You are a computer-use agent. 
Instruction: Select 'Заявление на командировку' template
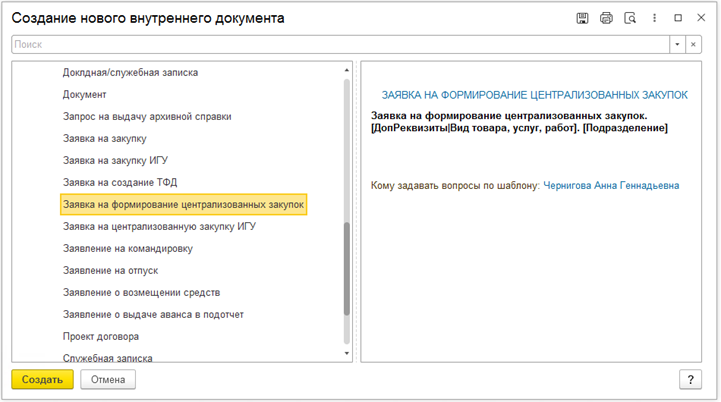pyautogui.click(x=128, y=249)
